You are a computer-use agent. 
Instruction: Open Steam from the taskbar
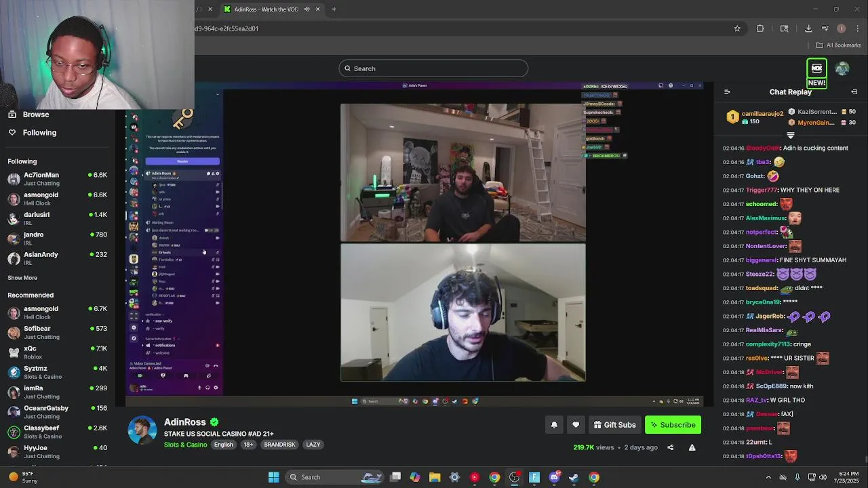point(574,477)
